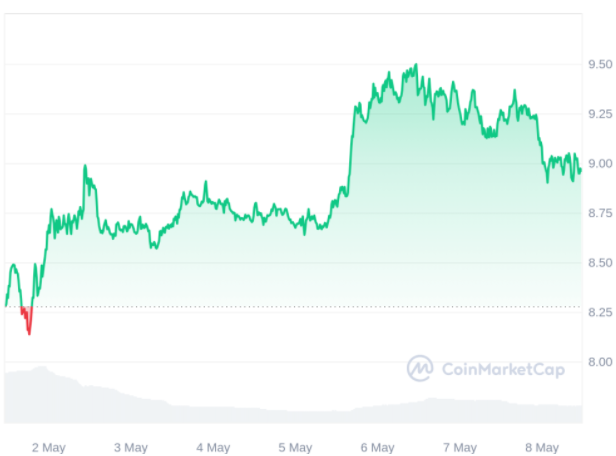The width and height of the screenshot is (616, 456).
Task: Select the 7 May date label
Action: pos(459,446)
